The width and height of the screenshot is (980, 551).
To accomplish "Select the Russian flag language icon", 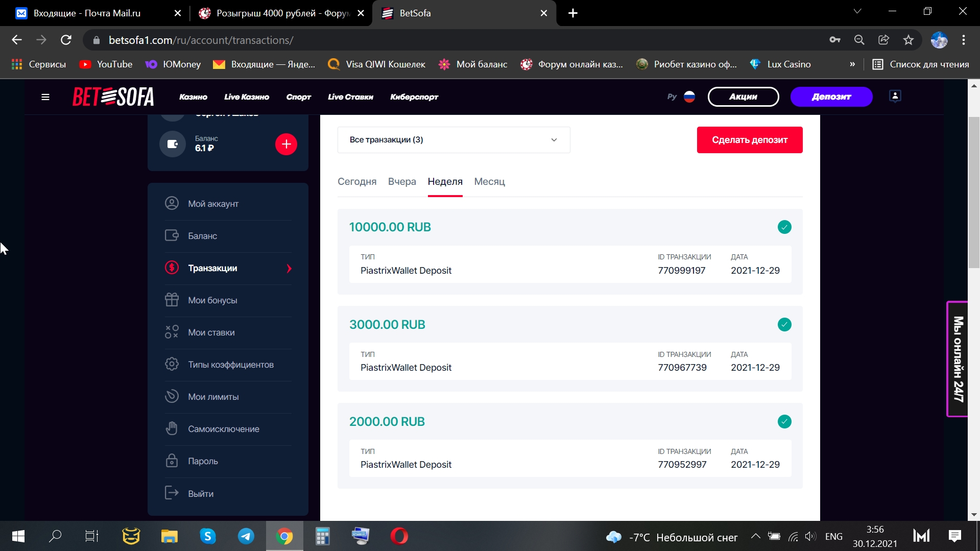I will click(x=689, y=97).
